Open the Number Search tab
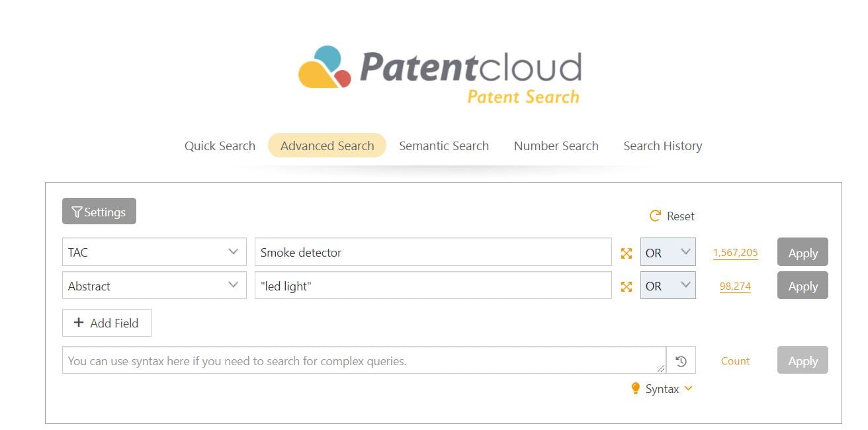This screenshot has height=430, width=868. [556, 146]
